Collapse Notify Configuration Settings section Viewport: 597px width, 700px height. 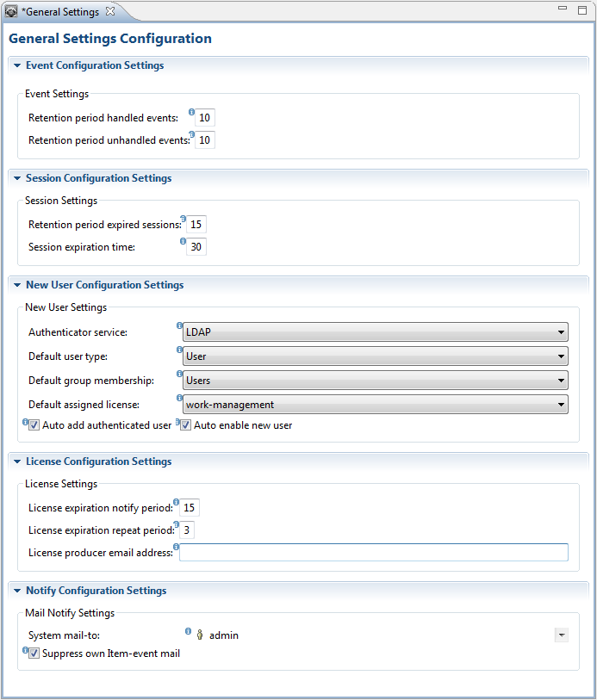click(x=16, y=591)
